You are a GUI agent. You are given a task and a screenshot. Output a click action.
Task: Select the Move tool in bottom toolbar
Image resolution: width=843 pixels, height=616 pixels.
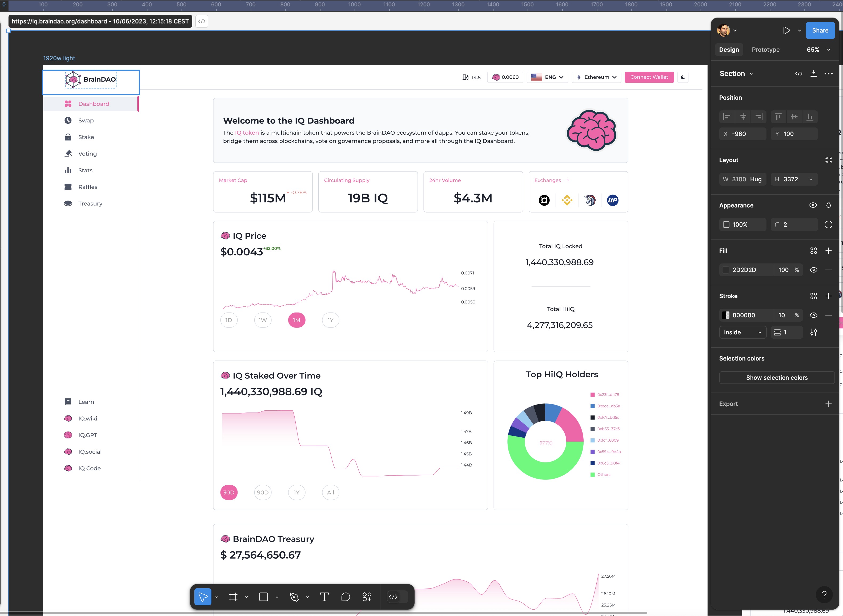[x=203, y=597]
